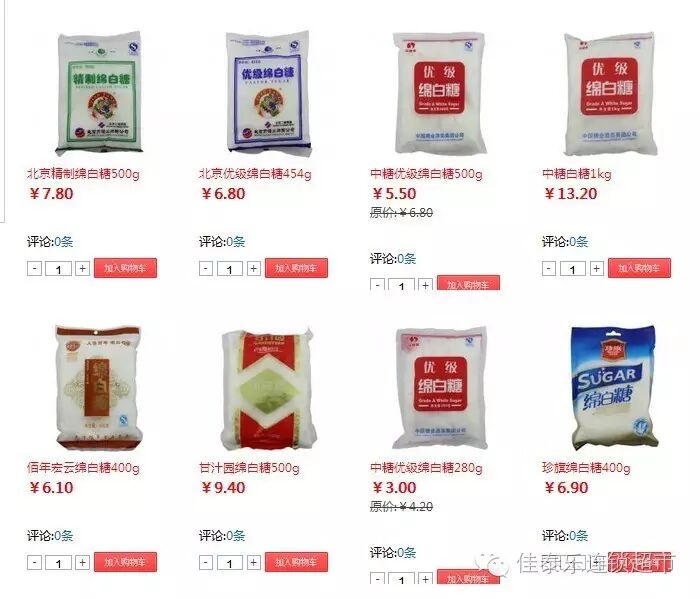The height and width of the screenshot is (599, 700).
Task: Add 北京精制绵白糖500g to cart
Action: (125, 268)
